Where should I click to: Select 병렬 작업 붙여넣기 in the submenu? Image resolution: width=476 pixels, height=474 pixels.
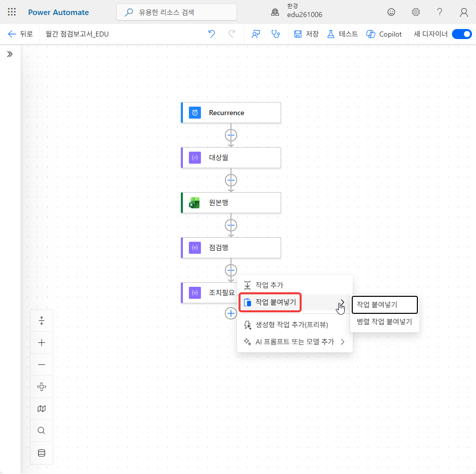tap(385, 322)
